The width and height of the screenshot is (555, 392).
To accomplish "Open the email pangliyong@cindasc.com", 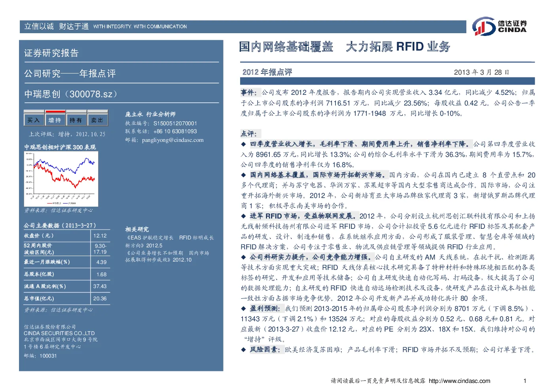I will pos(173,140).
